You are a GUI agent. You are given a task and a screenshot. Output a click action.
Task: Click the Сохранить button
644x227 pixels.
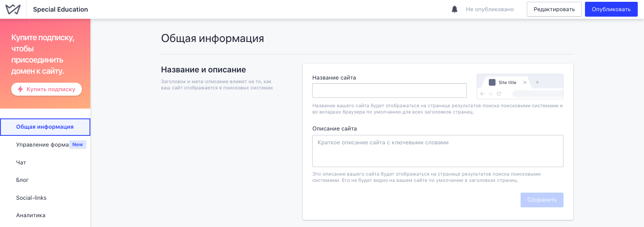point(542,200)
